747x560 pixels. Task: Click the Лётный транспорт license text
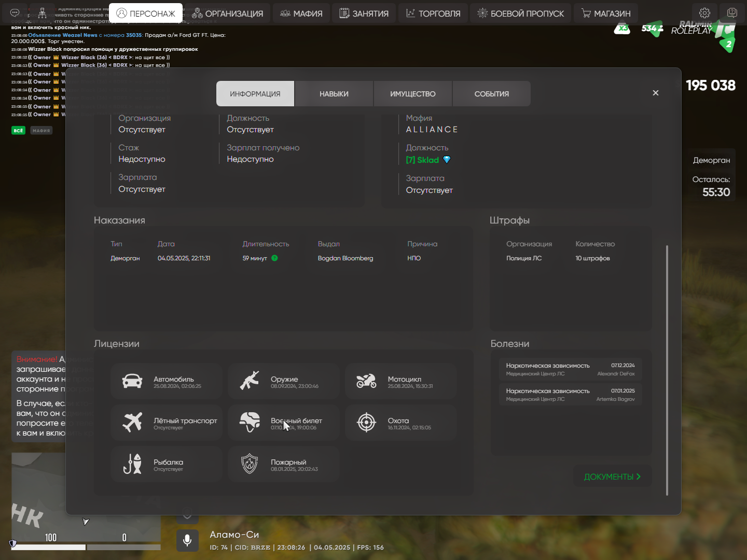pos(185,421)
